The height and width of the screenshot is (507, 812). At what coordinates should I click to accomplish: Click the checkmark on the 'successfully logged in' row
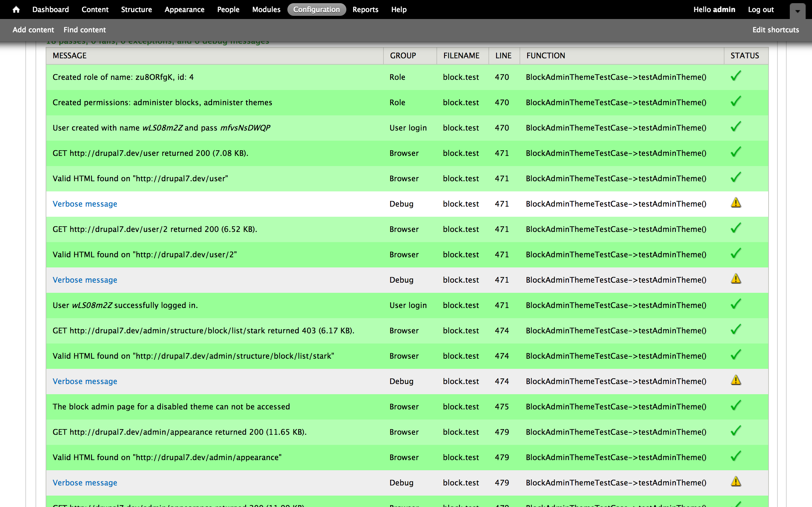click(x=736, y=305)
